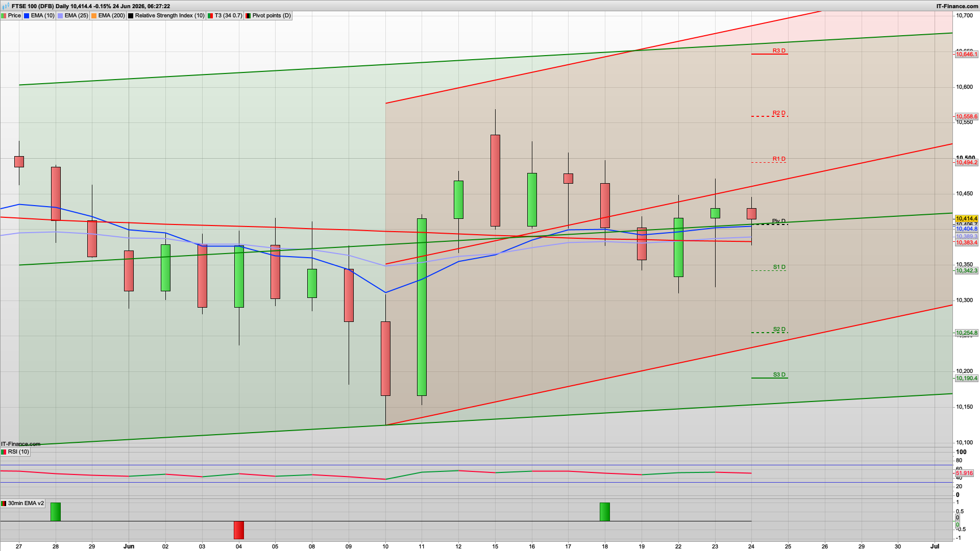This screenshot has width=980, height=551.
Task: Click the Pivot points (D) legend icon
Action: click(248, 16)
